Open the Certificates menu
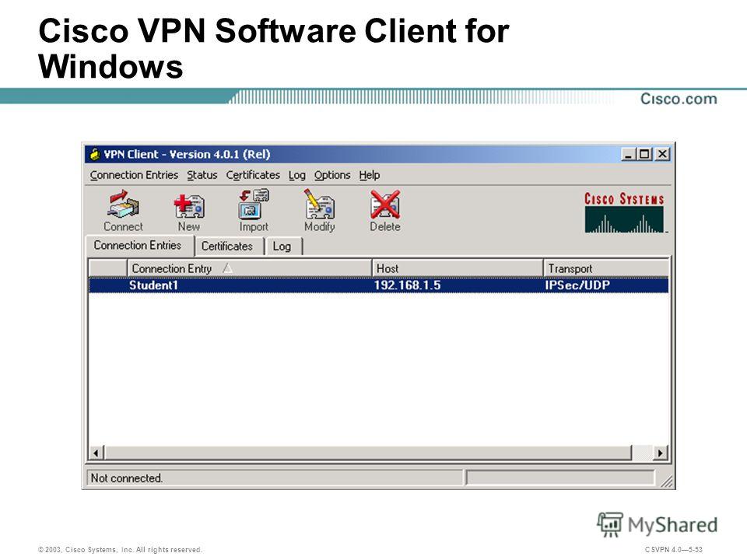 click(253, 175)
